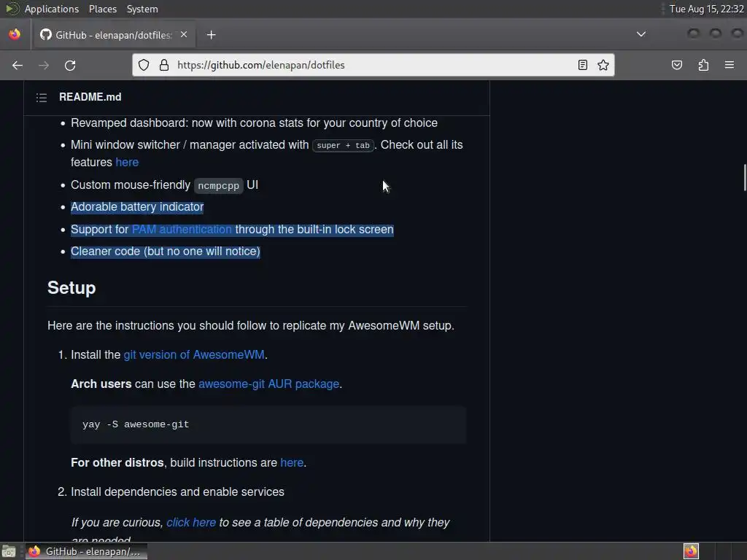Image resolution: width=747 pixels, height=560 pixels.
Task: Open the Applications menu
Action: click(52, 9)
